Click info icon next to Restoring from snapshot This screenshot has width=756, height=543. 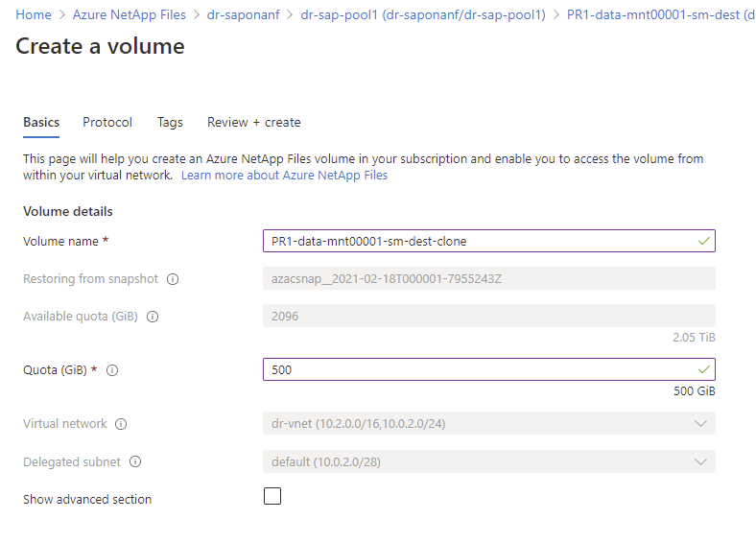tap(173, 279)
